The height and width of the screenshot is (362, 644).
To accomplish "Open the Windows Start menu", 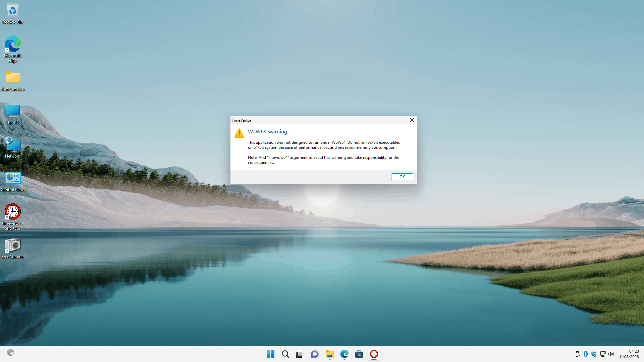I will (x=270, y=354).
